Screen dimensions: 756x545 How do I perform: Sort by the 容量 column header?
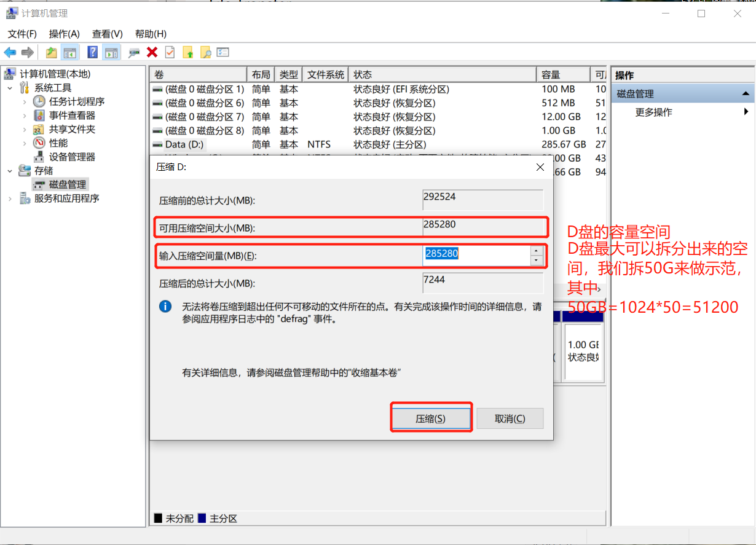click(x=563, y=74)
